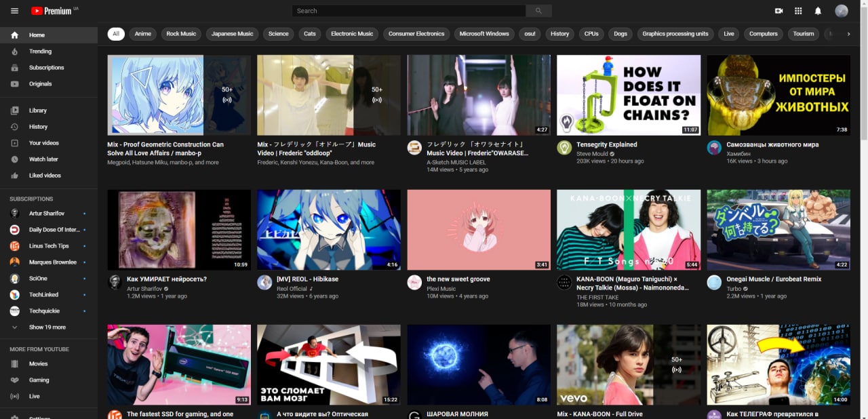Open the Steve Mould channel link
This screenshot has width=868, height=419.
tap(593, 154)
